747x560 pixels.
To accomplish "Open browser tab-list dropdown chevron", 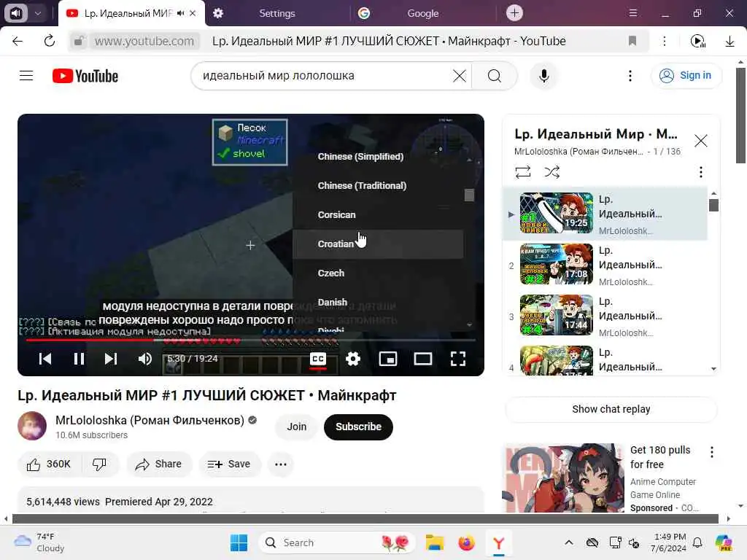I will point(38,13).
